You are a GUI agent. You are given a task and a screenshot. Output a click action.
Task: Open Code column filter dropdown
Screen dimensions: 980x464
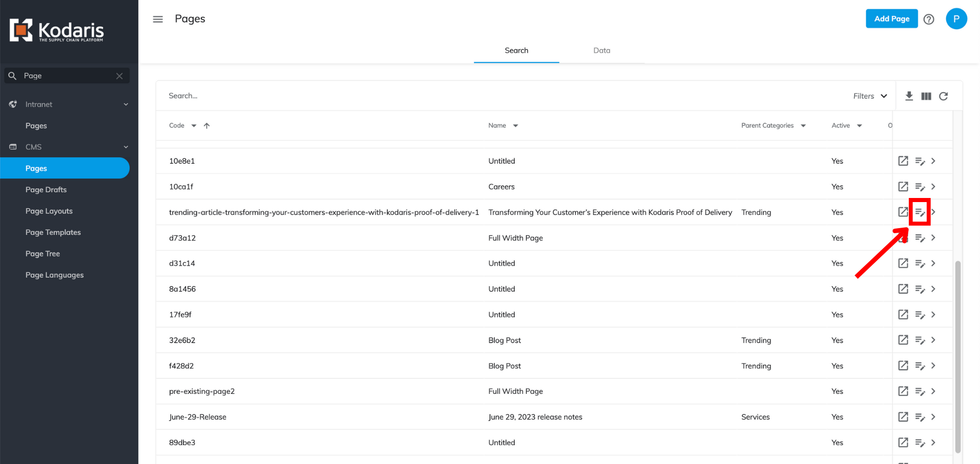194,126
